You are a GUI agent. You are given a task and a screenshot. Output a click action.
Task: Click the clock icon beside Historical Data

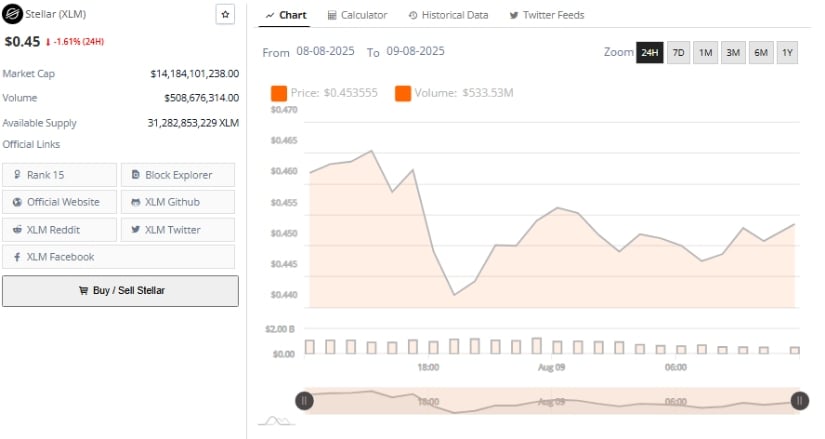tap(413, 15)
